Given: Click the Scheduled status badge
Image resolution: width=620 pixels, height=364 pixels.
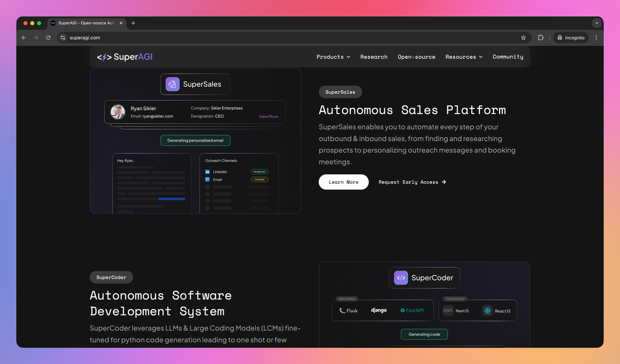Looking at the screenshot, I should click(259, 180).
